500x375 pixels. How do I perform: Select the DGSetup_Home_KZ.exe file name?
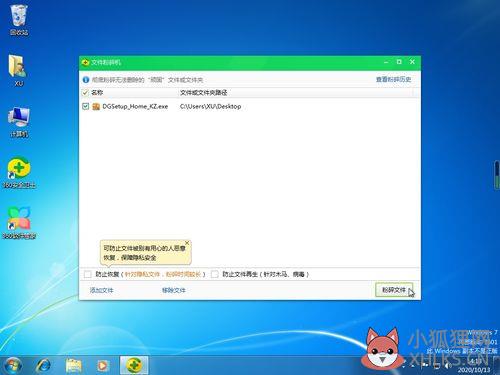(x=135, y=106)
